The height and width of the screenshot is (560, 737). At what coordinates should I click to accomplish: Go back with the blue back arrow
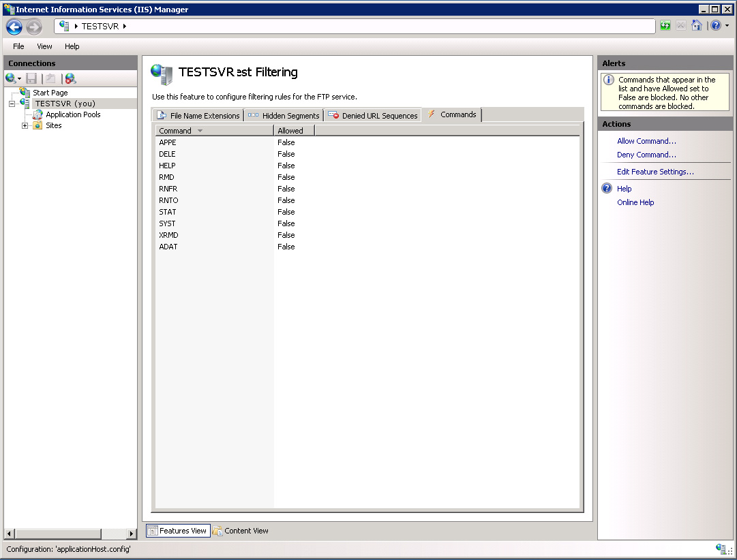pos(14,27)
